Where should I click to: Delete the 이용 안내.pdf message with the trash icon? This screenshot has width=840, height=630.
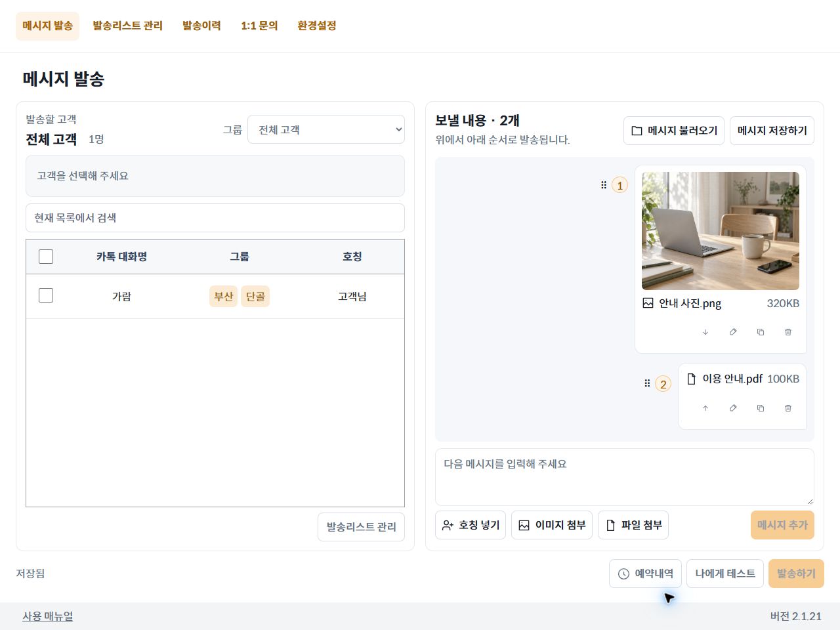[x=788, y=408]
